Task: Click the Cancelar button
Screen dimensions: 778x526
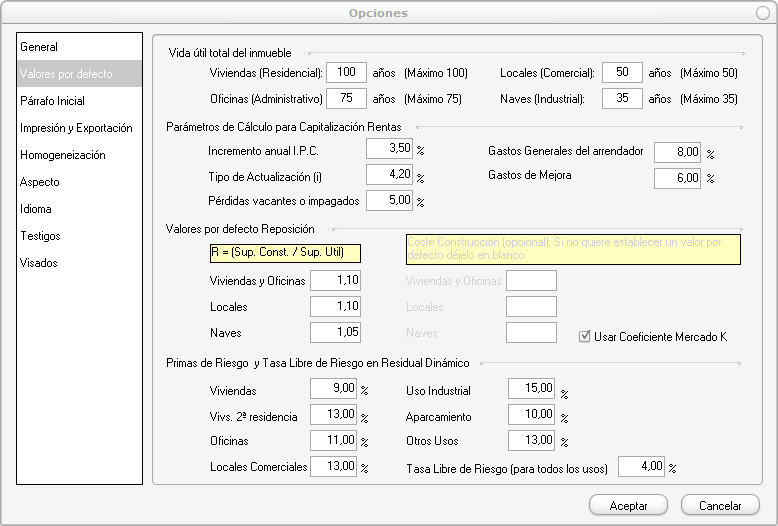Action: [x=720, y=506]
